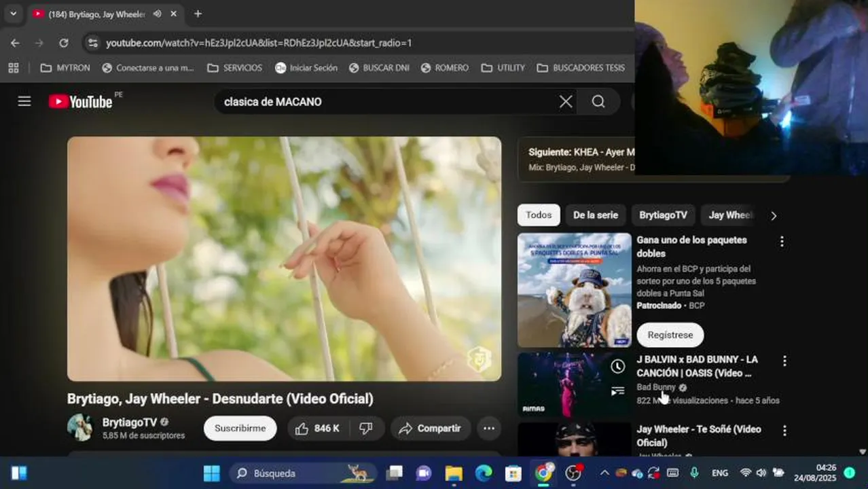Screen dimensions: 868x489
Task: Reload the YouTube page
Action: click(x=63, y=43)
